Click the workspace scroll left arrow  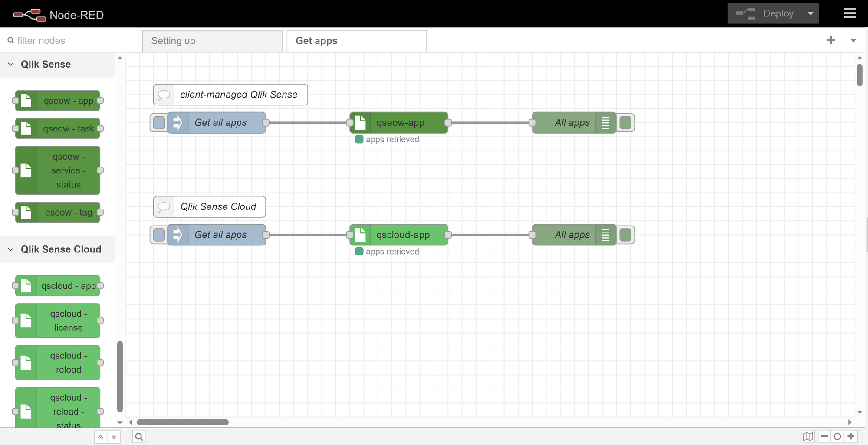[x=131, y=422]
